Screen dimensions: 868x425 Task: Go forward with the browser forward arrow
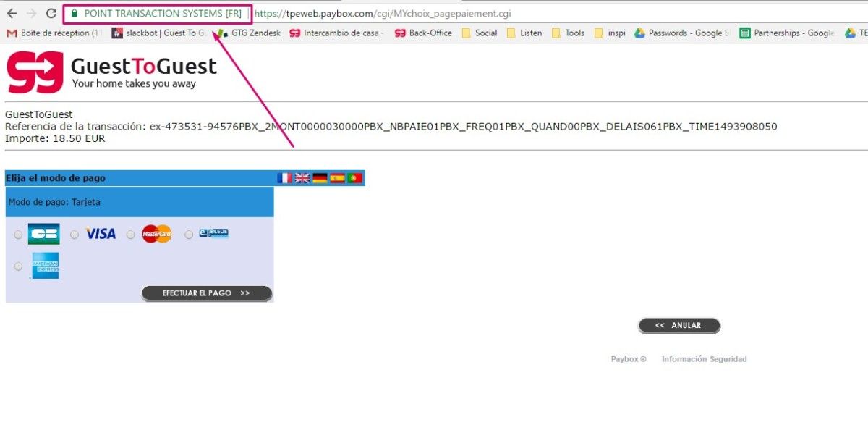click(x=31, y=14)
